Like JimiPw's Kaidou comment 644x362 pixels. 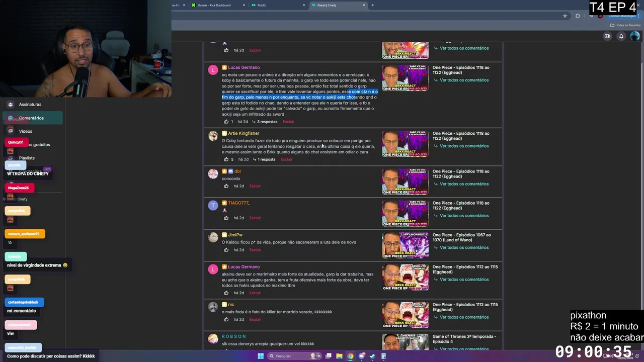pyautogui.click(x=226, y=250)
